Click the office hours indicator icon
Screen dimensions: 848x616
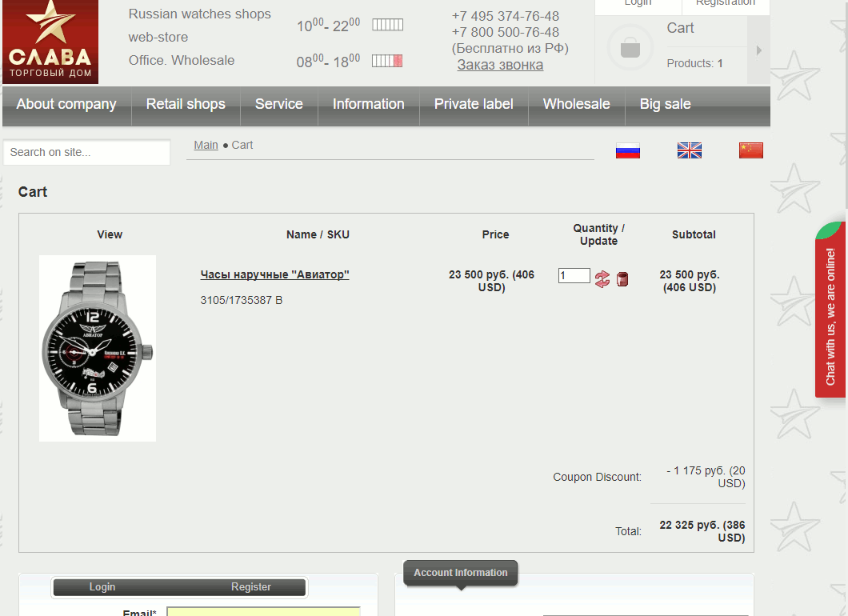pos(387,61)
